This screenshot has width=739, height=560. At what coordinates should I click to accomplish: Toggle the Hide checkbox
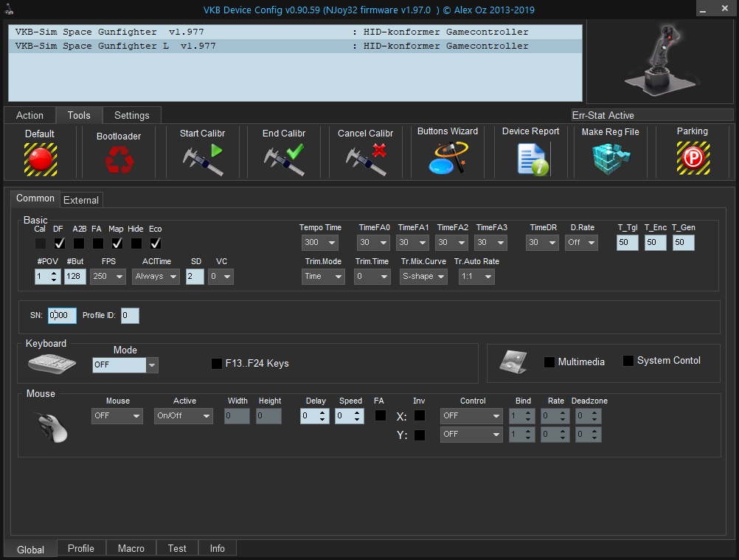[x=136, y=243]
